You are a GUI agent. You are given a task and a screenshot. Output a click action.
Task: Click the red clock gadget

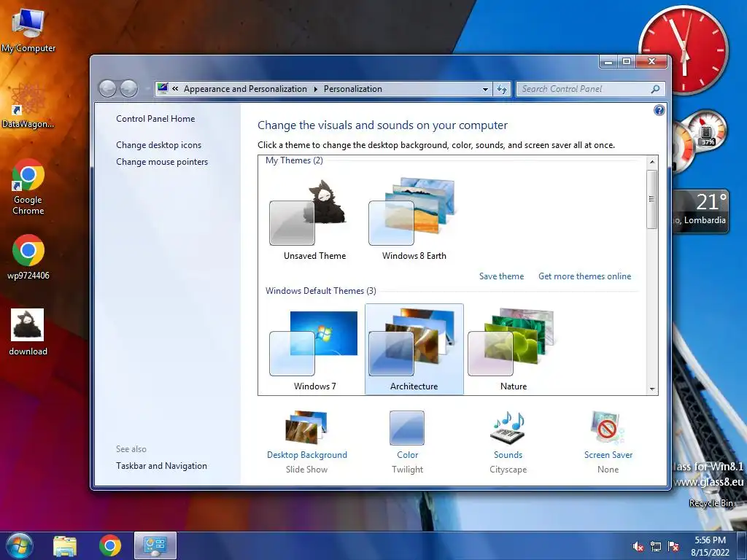(x=683, y=50)
